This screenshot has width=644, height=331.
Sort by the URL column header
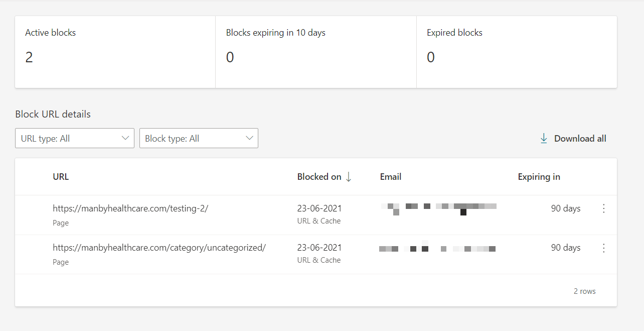pos(61,177)
